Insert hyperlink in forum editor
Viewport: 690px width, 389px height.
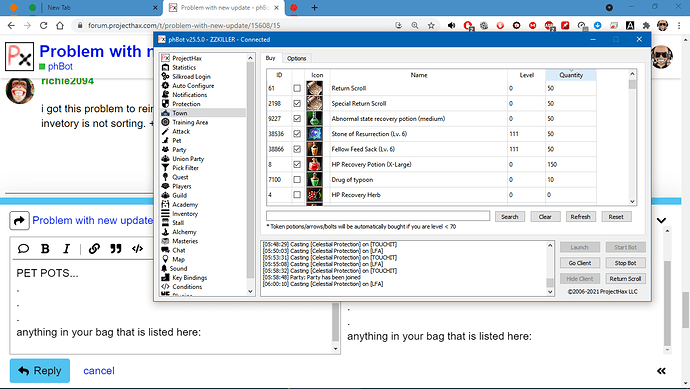[x=94, y=249]
